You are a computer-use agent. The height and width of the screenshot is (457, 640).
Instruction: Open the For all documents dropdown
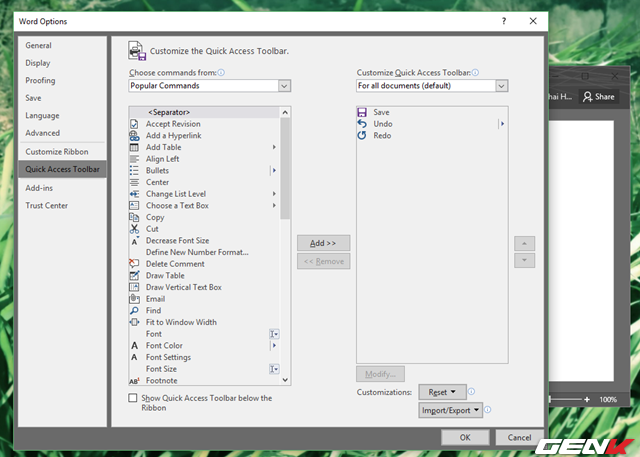(x=502, y=86)
